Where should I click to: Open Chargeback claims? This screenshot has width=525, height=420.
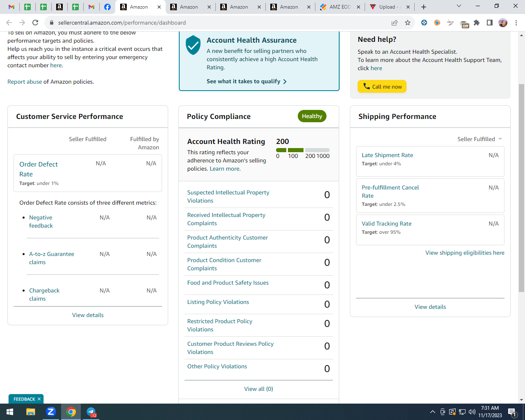(x=44, y=294)
